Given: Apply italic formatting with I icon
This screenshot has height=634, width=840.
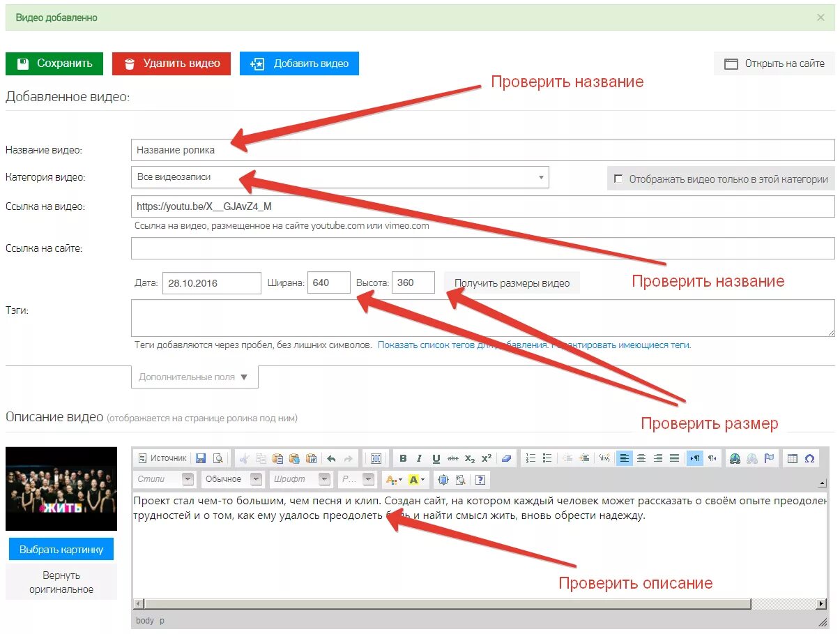Looking at the screenshot, I should click(x=419, y=458).
